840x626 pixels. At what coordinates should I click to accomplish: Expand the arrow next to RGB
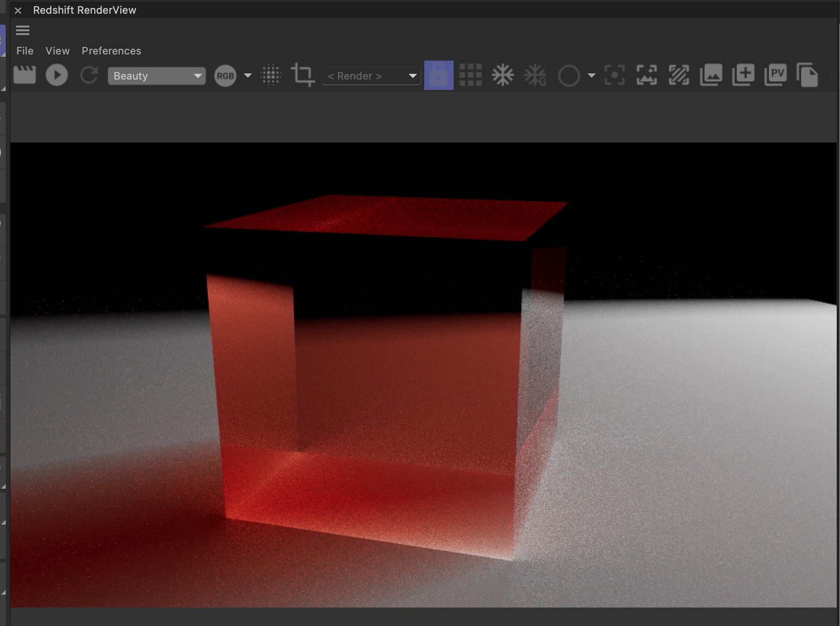(x=248, y=76)
